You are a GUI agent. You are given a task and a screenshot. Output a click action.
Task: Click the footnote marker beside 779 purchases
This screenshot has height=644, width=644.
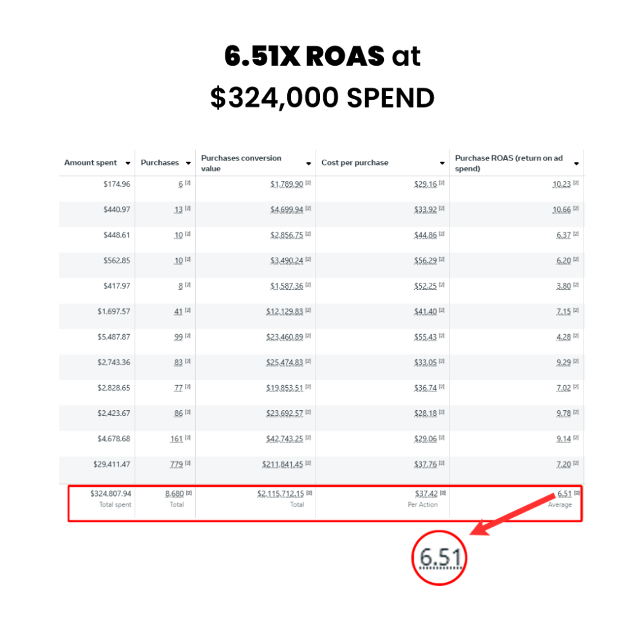pyautogui.click(x=187, y=464)
